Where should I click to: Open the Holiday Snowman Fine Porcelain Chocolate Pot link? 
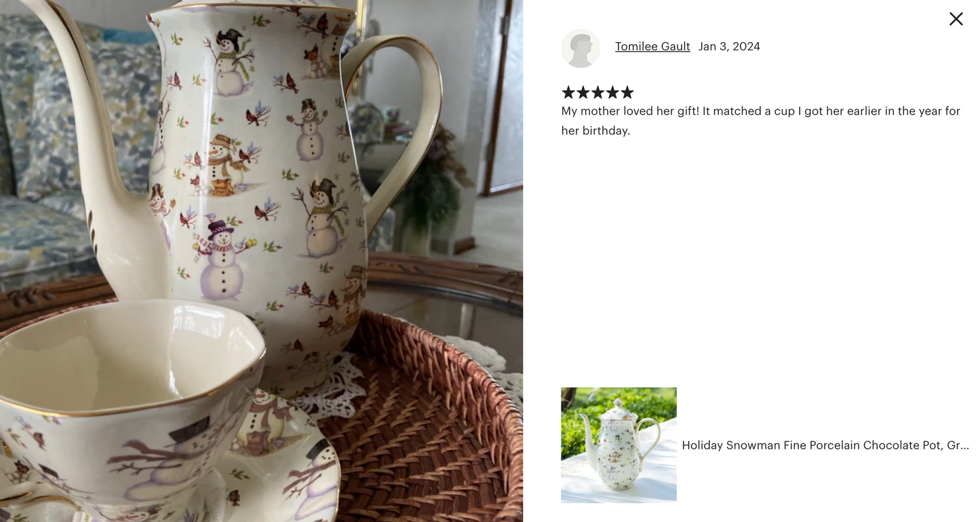825,445
